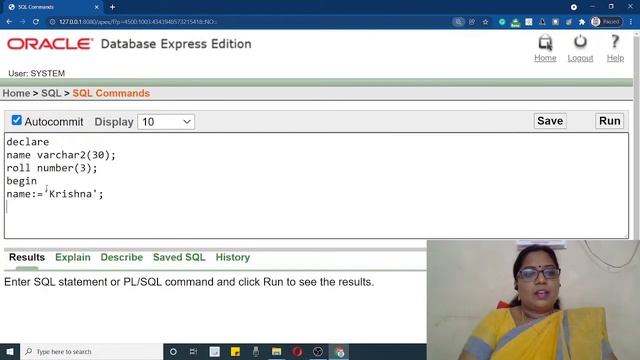This screenshot has width=640, height=360.
Task: Click the Help text link
Action: [615, 58]
